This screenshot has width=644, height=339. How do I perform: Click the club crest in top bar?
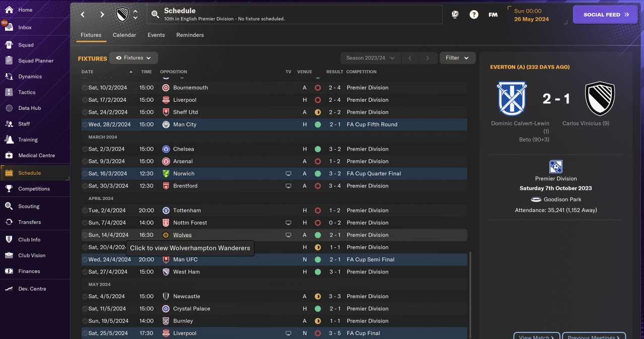(x=122, y=15)
